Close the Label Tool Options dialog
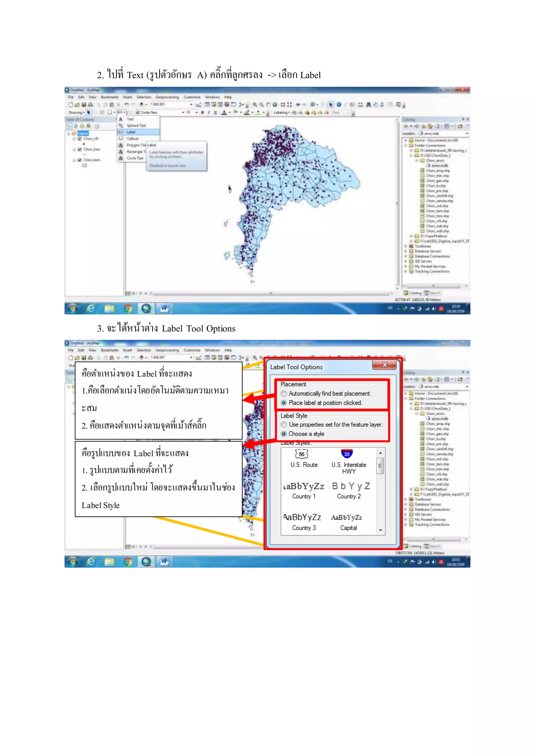535x756 pixels. pos(385,365)
